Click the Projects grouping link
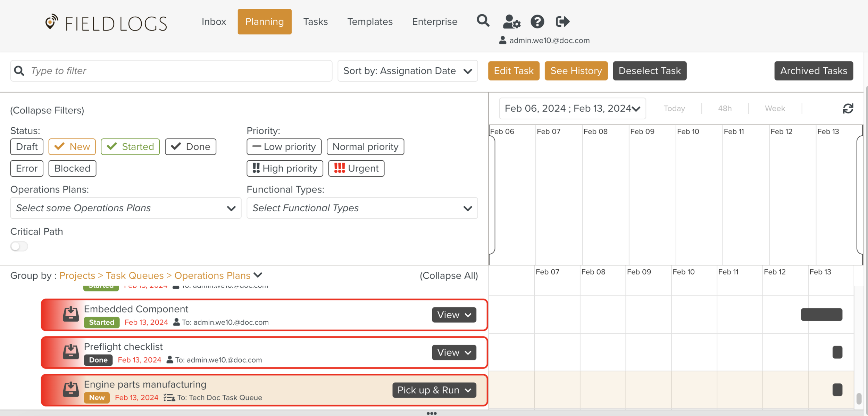The width and height of the screenshot is (868, 416). (77, 275)
